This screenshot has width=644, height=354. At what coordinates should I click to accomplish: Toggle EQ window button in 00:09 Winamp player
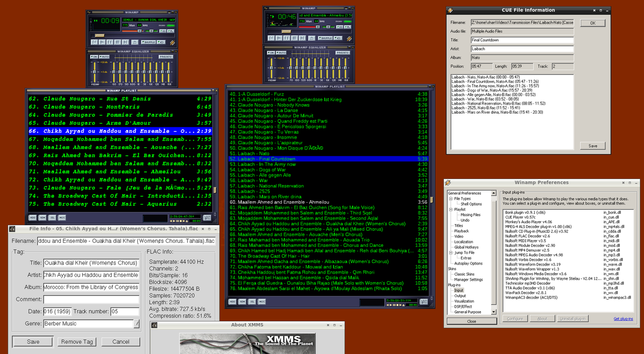pos(163,31)
